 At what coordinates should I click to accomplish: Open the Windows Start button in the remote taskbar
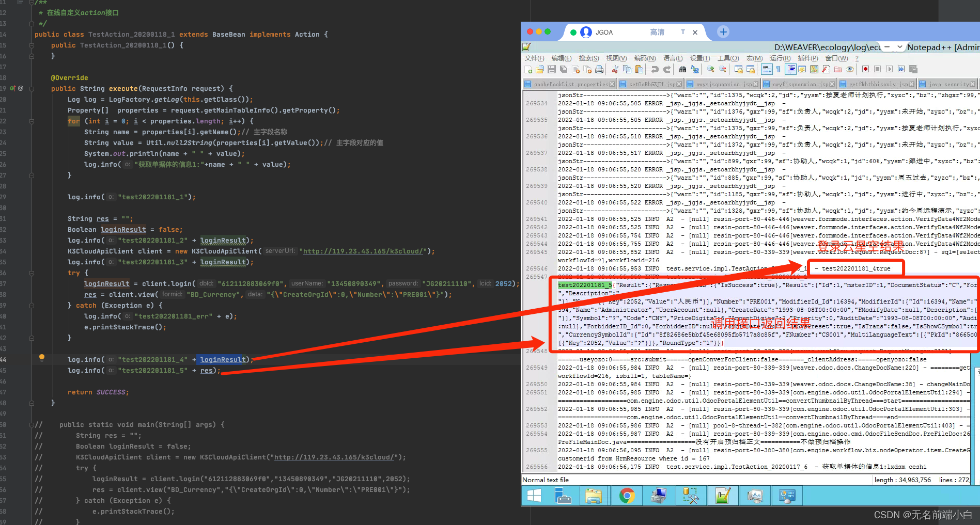click(x=534, y=496)
